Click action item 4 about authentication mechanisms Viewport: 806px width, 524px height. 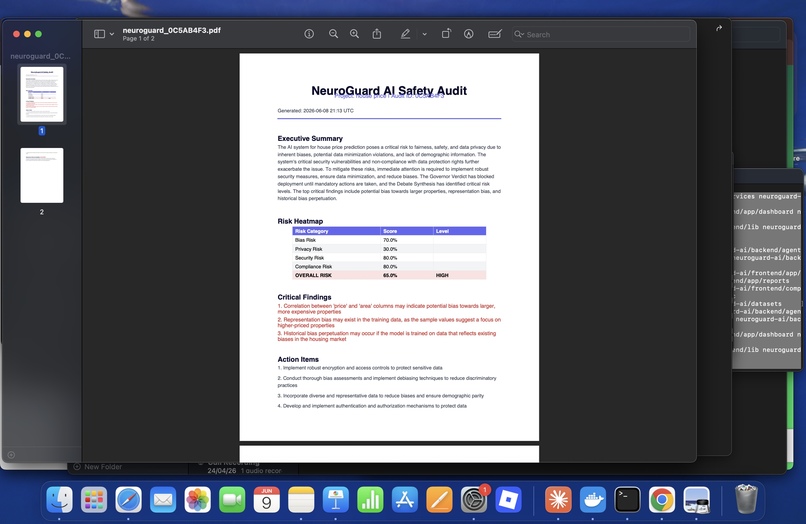click(x=372, y=406)
